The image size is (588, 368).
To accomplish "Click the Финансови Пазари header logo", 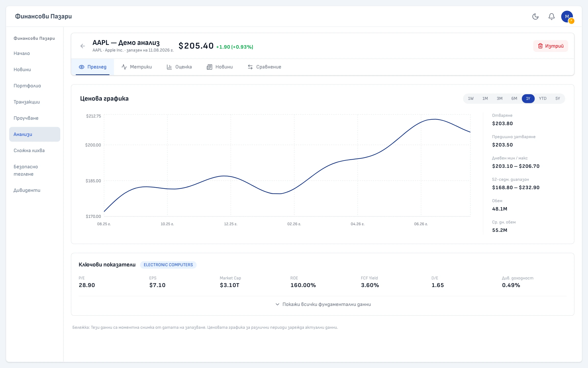I will [x=43, y=16].
